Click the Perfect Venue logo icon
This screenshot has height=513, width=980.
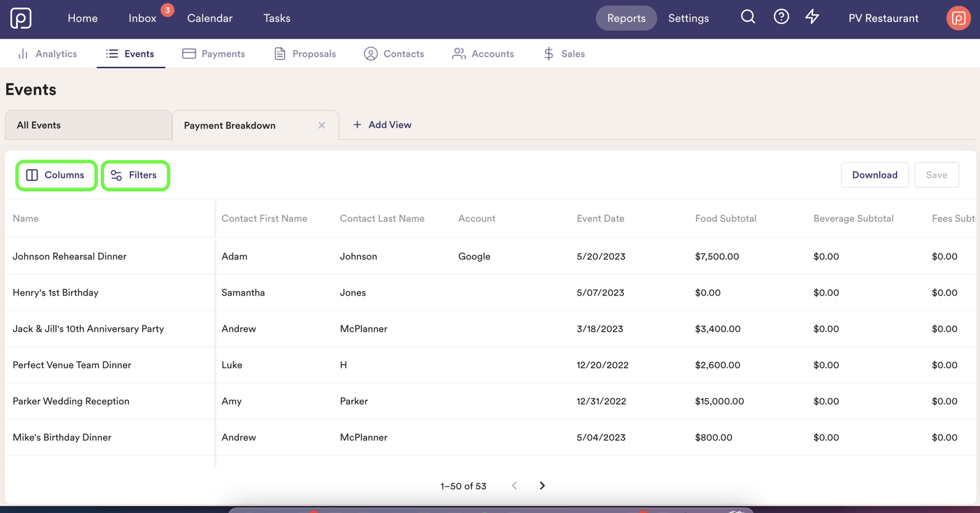coord(21,18)
